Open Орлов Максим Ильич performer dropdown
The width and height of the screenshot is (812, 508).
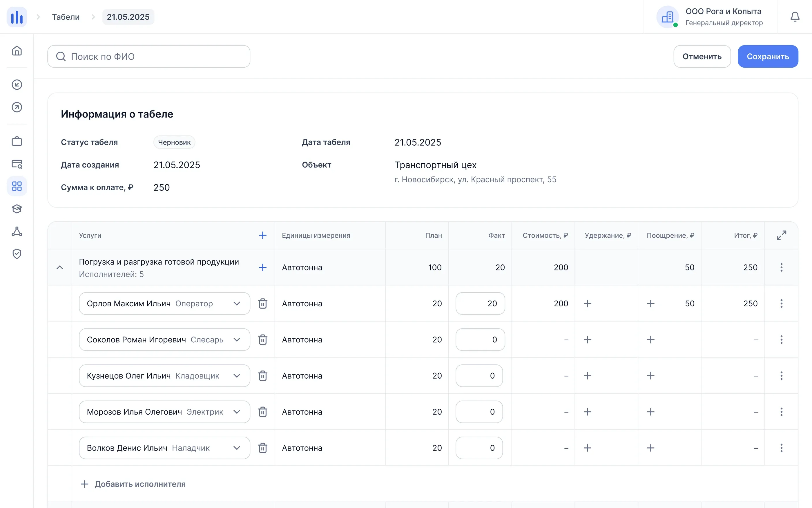click(x=164, y=303)
